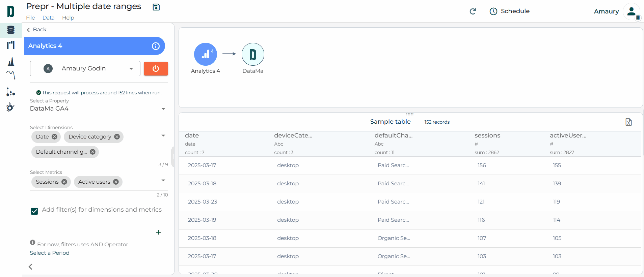Click the table panel resize handle dots
The image size is (644, 277).
[410, 114]
